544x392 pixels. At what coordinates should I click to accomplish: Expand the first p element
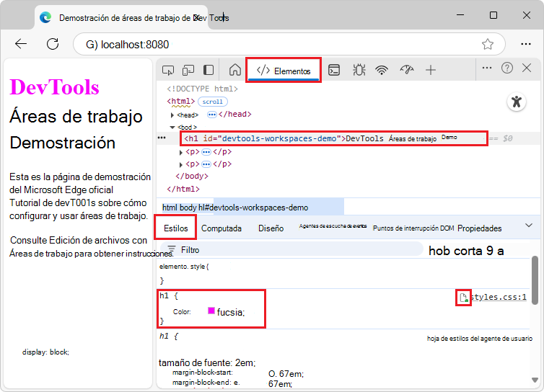point(181,153)
